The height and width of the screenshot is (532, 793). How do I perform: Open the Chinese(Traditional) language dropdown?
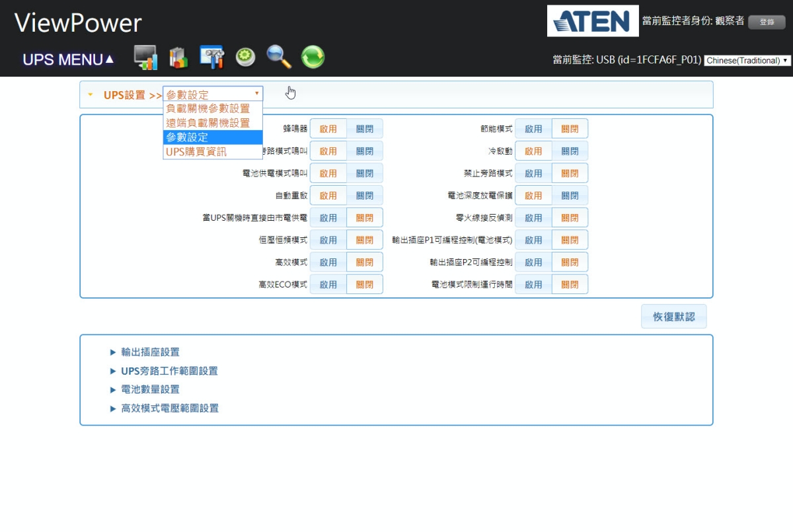coord(747,60)
